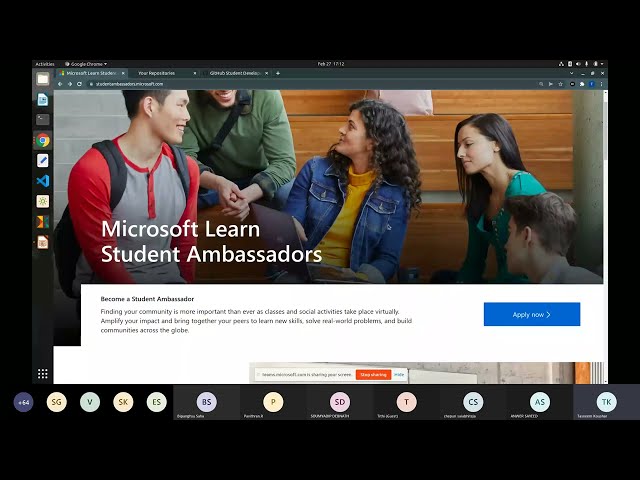Bookmark this page with the star

(560, 84)
